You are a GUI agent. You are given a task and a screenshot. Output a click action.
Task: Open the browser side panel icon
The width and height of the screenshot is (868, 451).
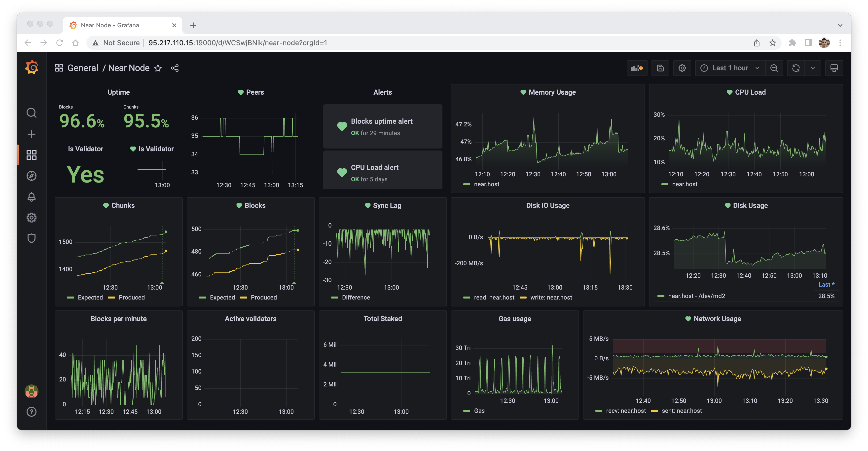pyautogui.click(x=808, y=43)
